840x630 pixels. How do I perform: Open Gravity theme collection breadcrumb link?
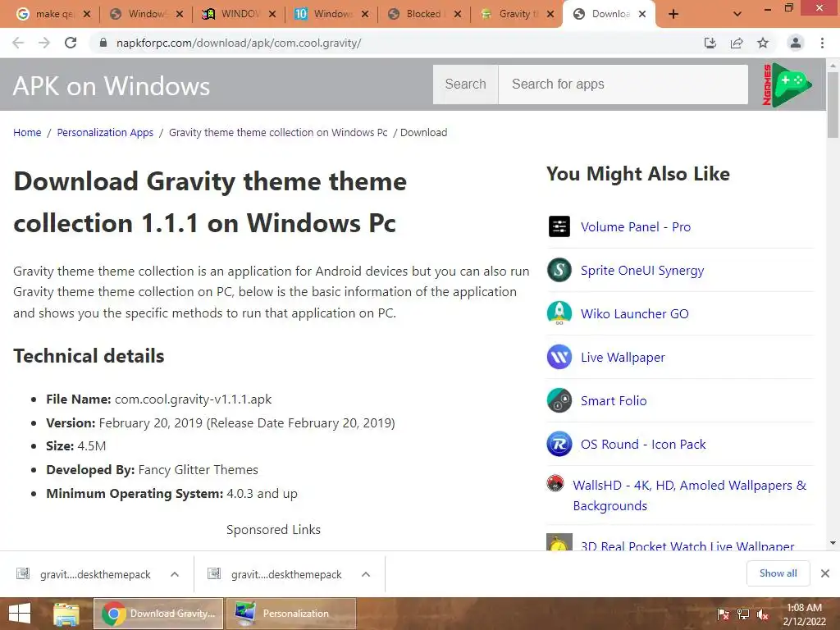(278, 132)
